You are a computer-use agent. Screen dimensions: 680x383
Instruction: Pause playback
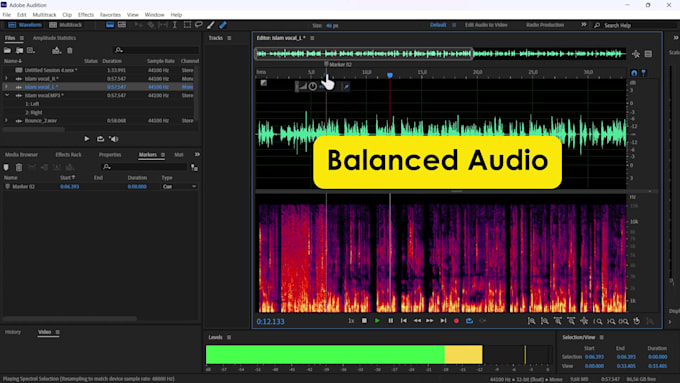click(391, 321)
